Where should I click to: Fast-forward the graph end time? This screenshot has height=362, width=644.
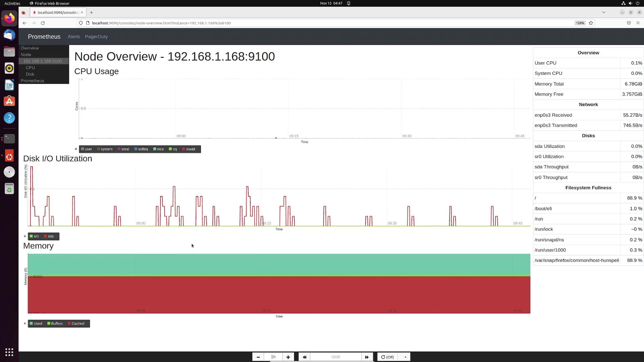367,357
